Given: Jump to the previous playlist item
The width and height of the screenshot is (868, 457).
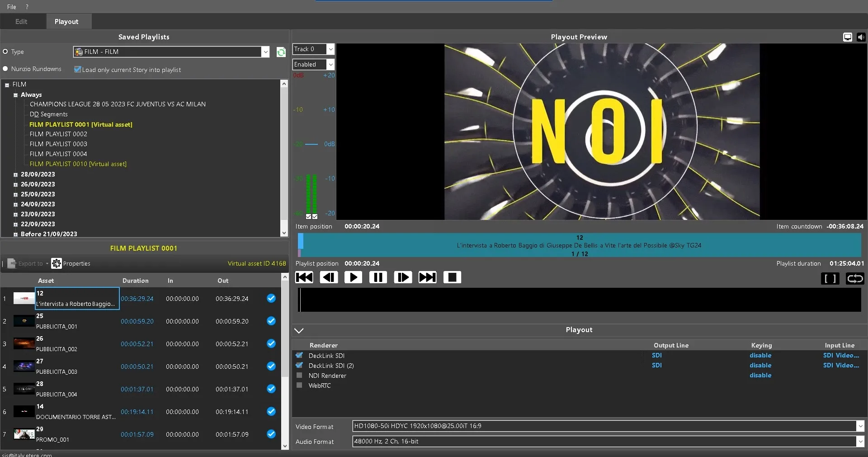Looking at the screenshot, I should (304, 277).
